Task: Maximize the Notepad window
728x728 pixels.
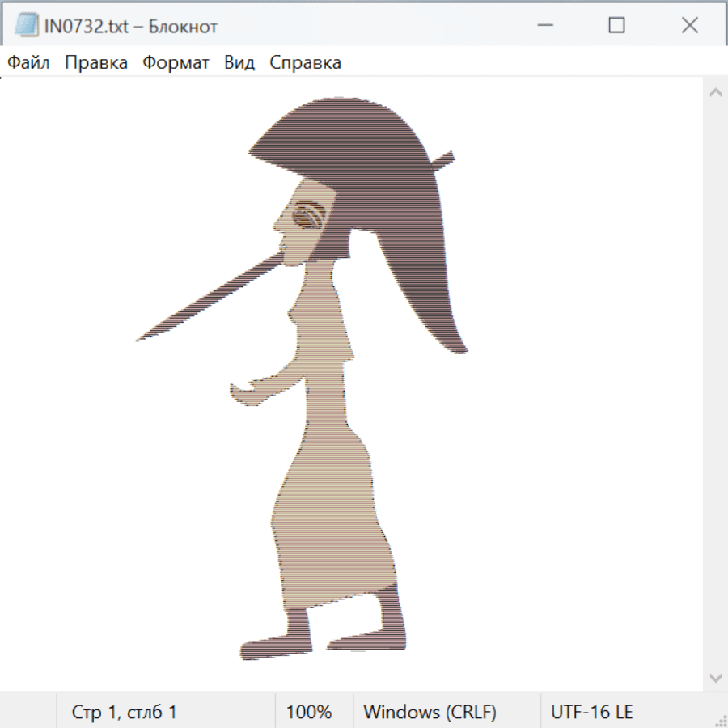Action: (616, 26)
